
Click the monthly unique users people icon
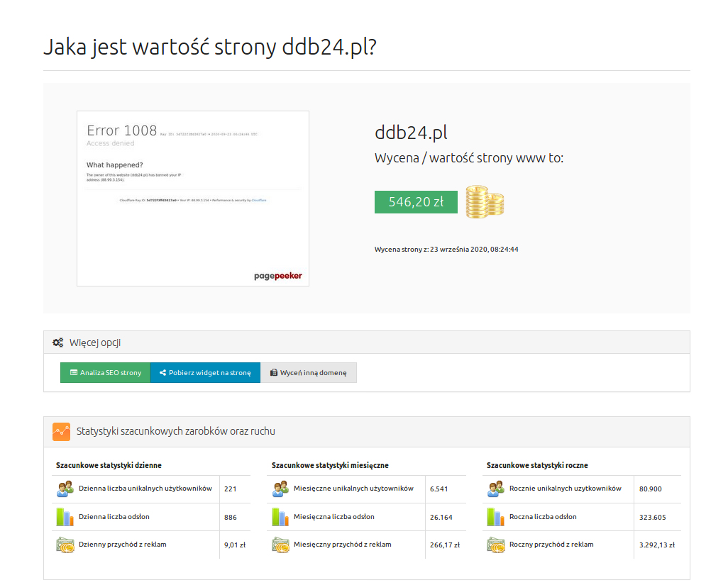[280, 489]
